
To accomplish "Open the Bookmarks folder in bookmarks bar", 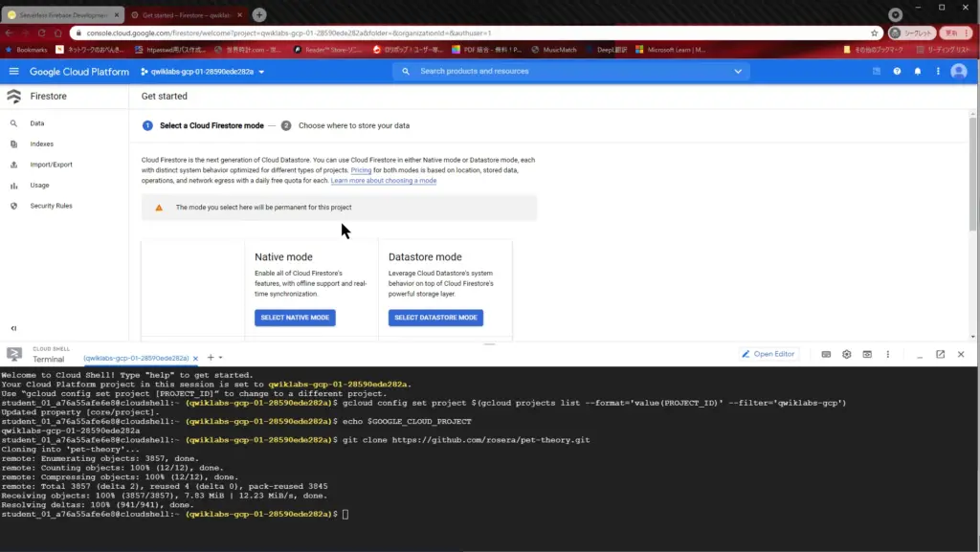I will pyautogui.click(x=26, y=50).
